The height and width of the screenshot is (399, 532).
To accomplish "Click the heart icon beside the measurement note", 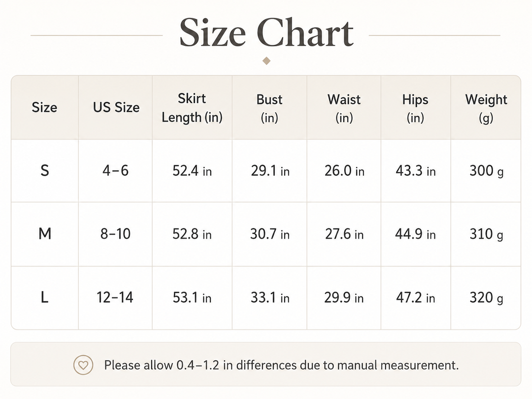I will (83, 365).
